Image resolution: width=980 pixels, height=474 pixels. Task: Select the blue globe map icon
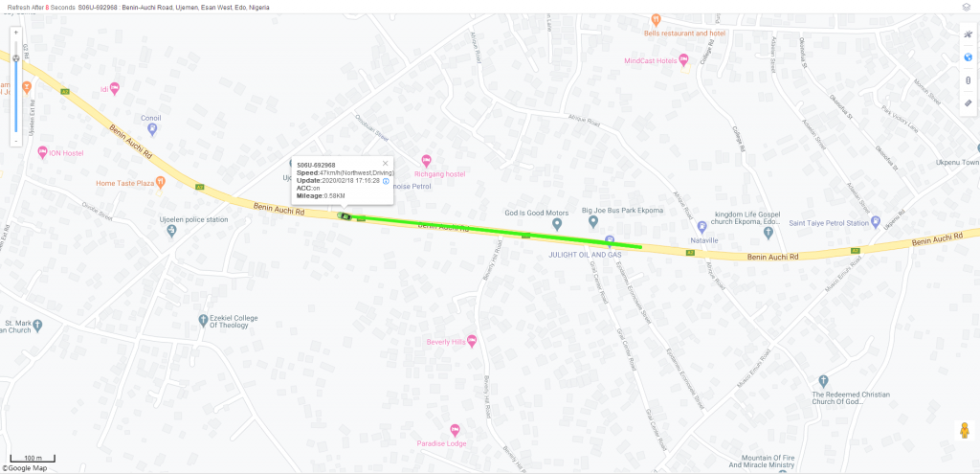tap(969, 57)
